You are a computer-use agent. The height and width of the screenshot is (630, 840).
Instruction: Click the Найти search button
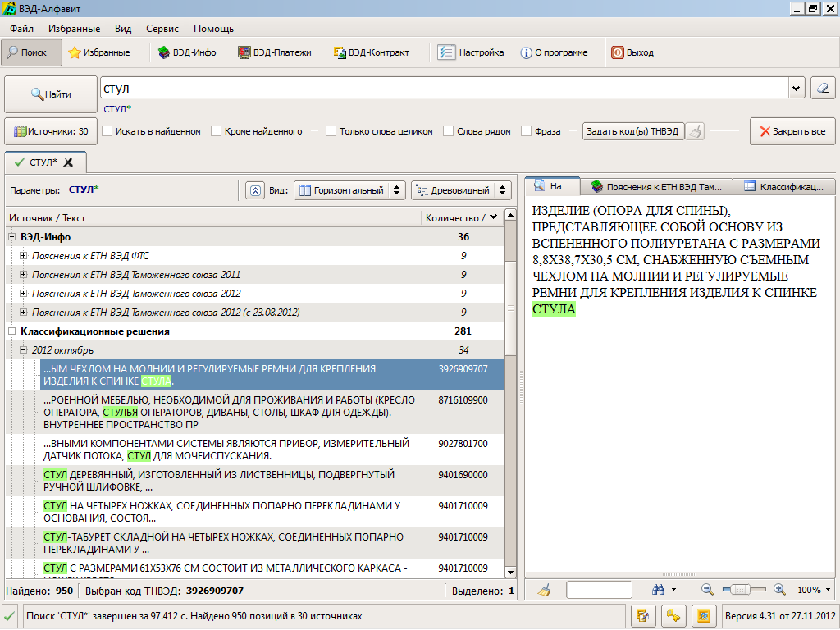tap(51, 94)
